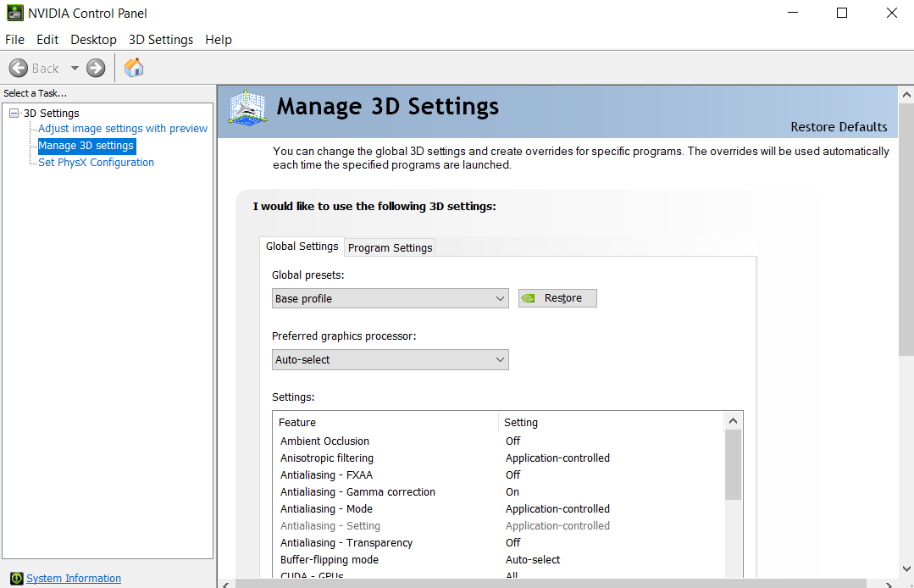Click the Feature column header

point(386,423)
